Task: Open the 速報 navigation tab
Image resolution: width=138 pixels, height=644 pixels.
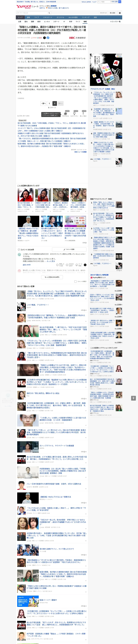Action: (x=28, y=17)
